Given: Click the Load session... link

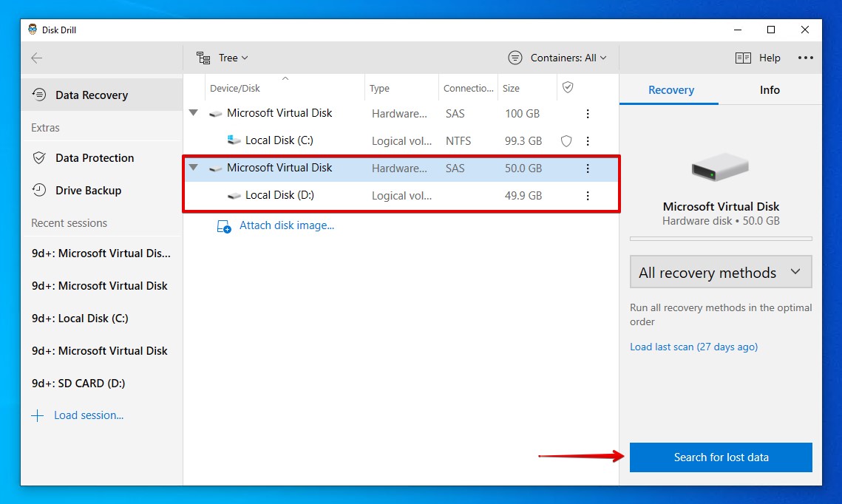Looking at the screenshot, I should 89,415.
